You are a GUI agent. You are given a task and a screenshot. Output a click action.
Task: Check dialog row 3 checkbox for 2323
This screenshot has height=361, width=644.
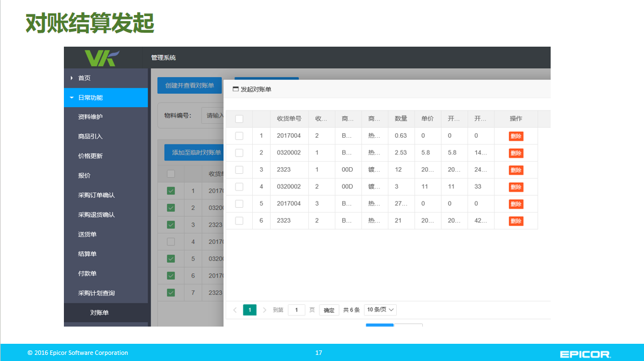click(239, 169)
